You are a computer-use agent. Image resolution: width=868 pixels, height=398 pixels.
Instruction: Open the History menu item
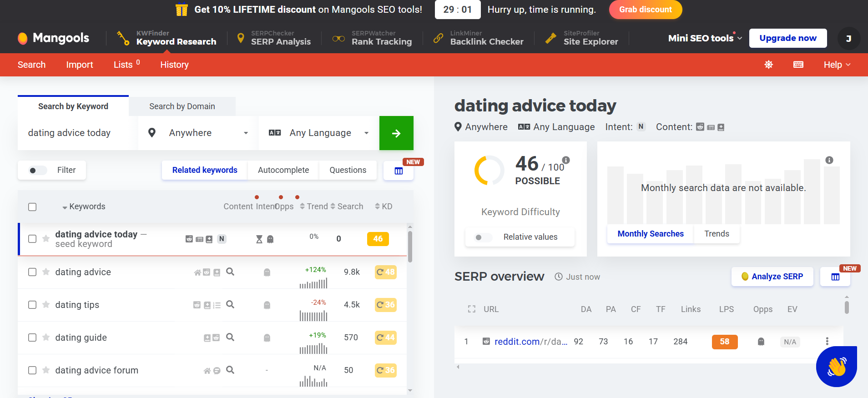[x=174, y=65]
